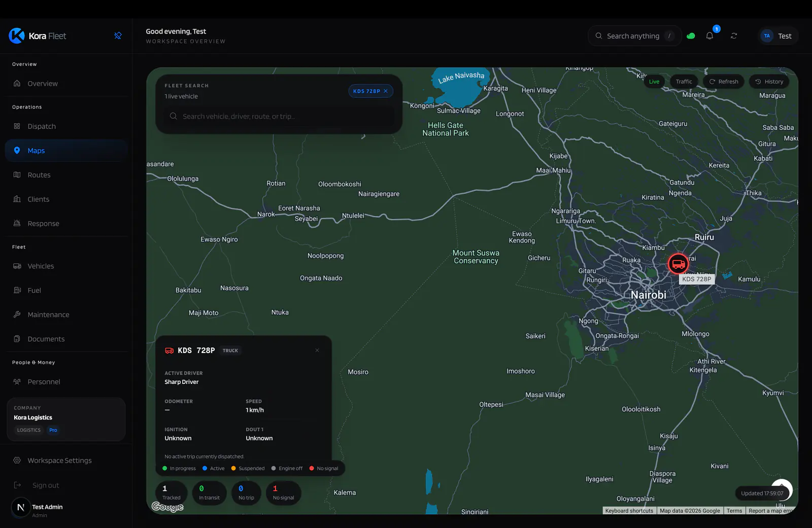812x528 pixels.
Task: Open notifications bell icon
Action: (709, 36)
